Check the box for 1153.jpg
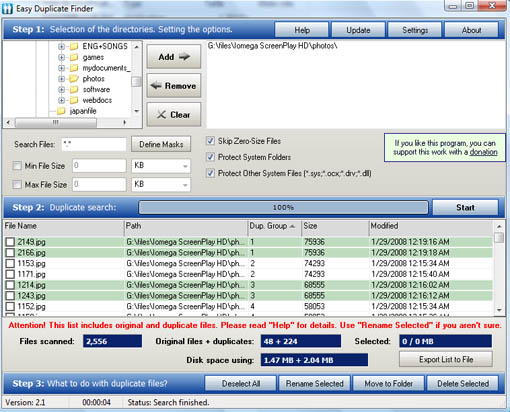The image size is (510, 412). [10, 263]
